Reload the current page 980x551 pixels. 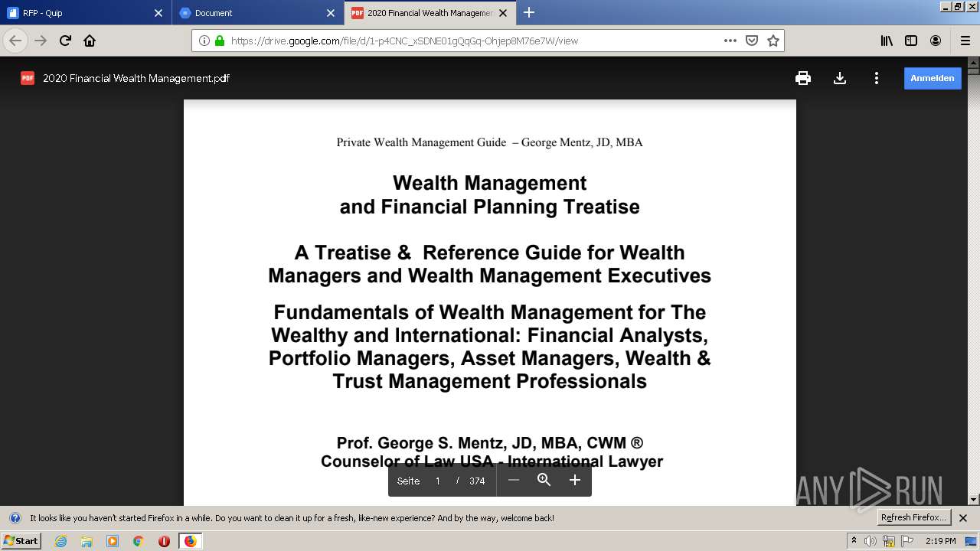point(65,41)
